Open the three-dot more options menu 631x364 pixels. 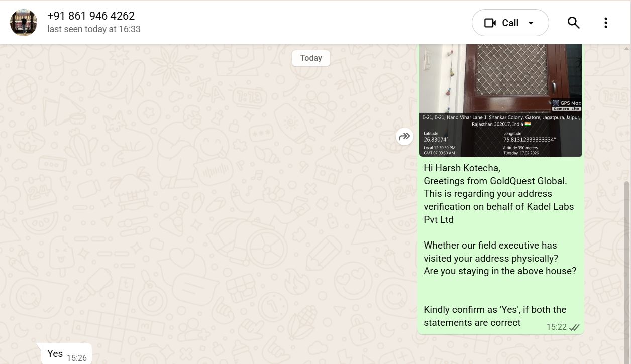[x=605, y=23]
